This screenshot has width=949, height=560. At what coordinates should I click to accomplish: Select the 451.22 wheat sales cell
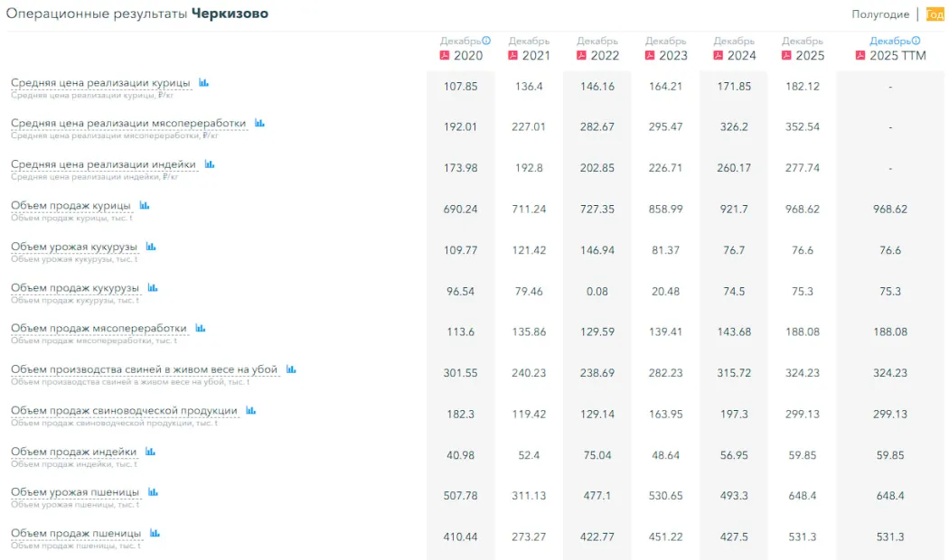pos(666,537)
